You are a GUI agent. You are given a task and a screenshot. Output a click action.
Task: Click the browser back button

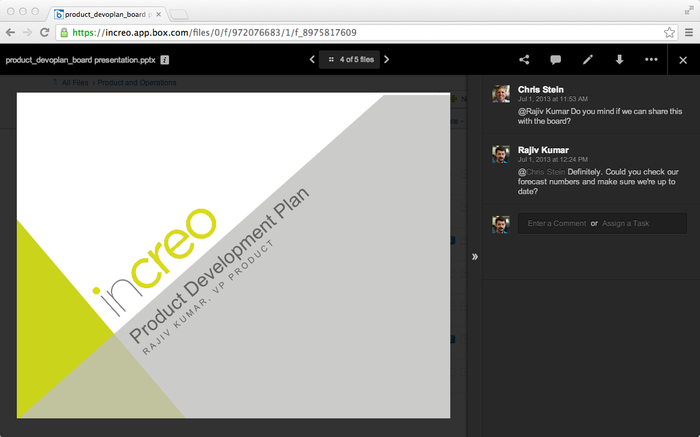point(10,32)
